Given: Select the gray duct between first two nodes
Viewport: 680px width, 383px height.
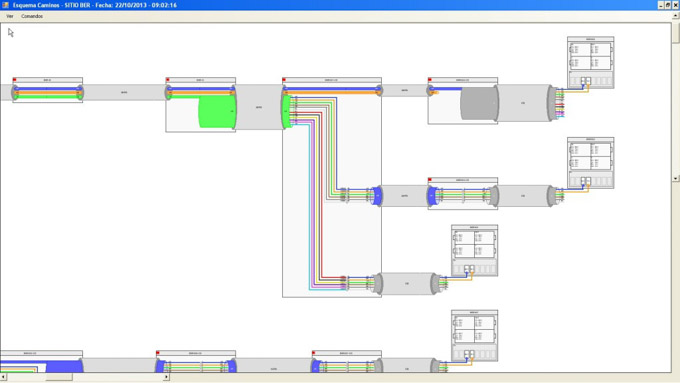Looking at the screenshot, I should click(124, 92).
